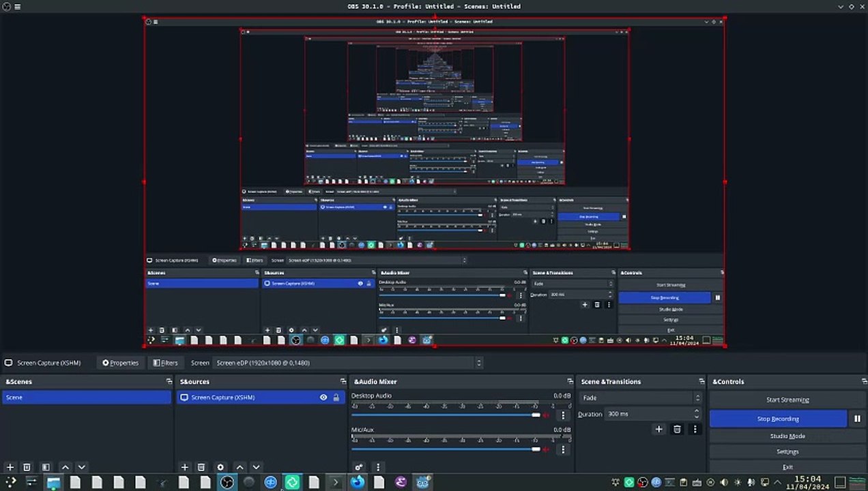This screenshot has height=491, width=868.
Task: Mute Desktop Audio speaker icon
Action: (546, 415)
